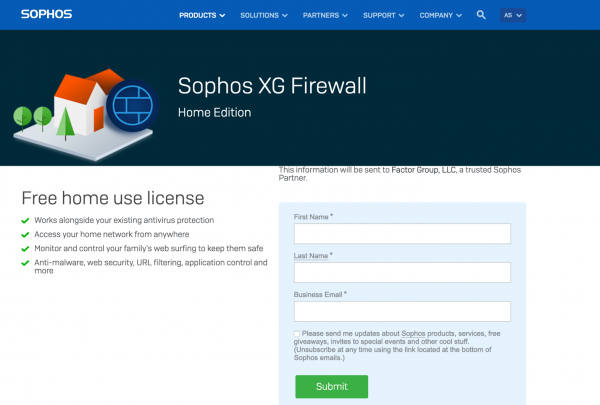Screen dimensions: 600x405
Task: Open the AS region selector dropdown
Action: (x=513, y=15)
